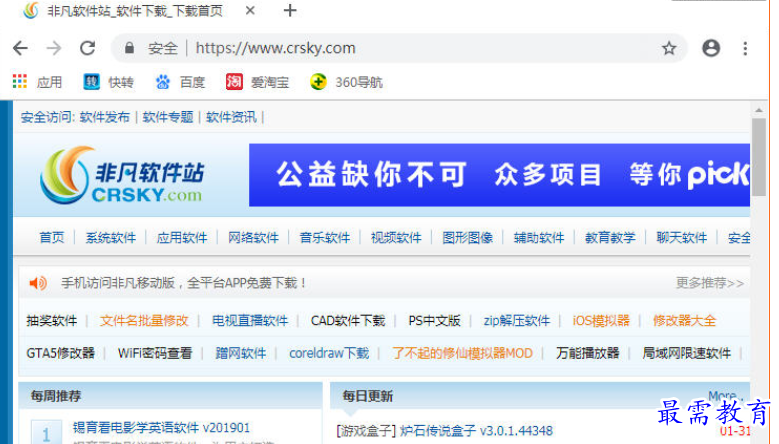Image resolution: width=779 pixels, height=444 pixels.
Task: Open GTA5修改器 link
Action: [x=61, y=353]
